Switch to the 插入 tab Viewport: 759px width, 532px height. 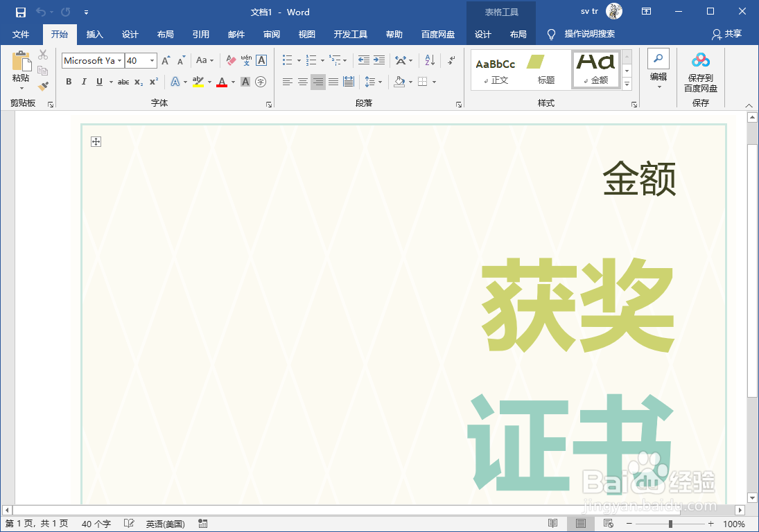(x=94, y=35)
